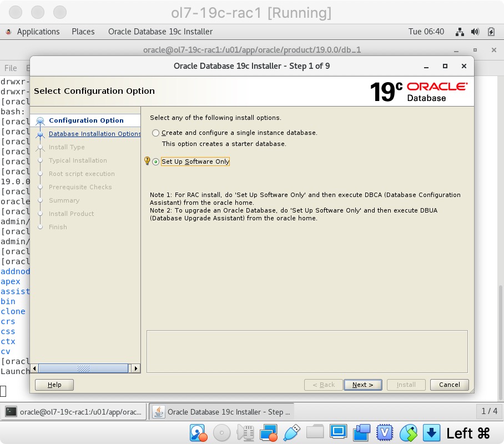Click the VirtualBox USB devices icon
The image size is (504, 444).
(x=292, y=433)
